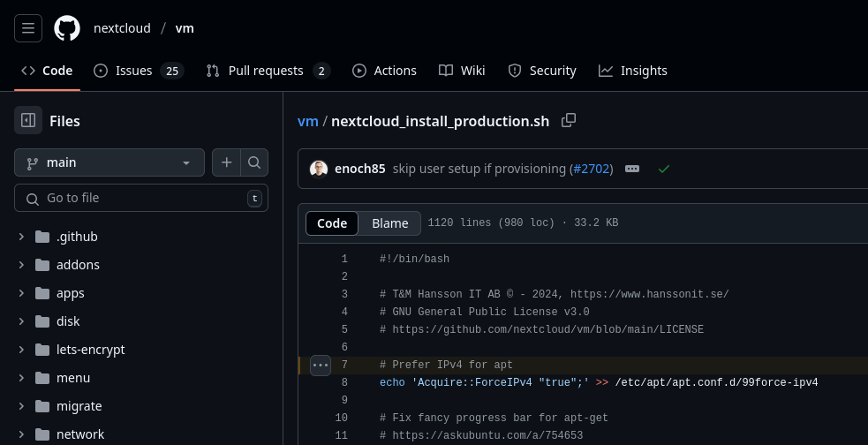This screenshot has width=868, height=445.
Task: View checks status green checkmark
Action: tap(664, 169)
